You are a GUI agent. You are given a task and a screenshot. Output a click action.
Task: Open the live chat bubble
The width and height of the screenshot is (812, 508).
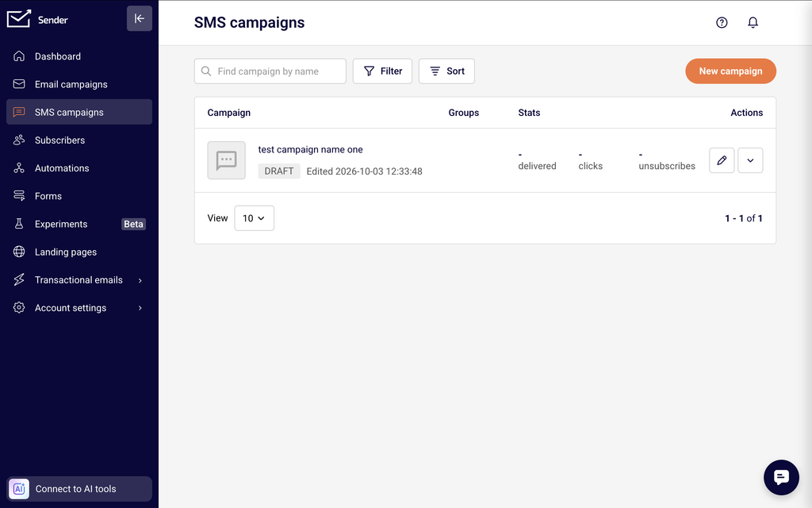point(781,477)
